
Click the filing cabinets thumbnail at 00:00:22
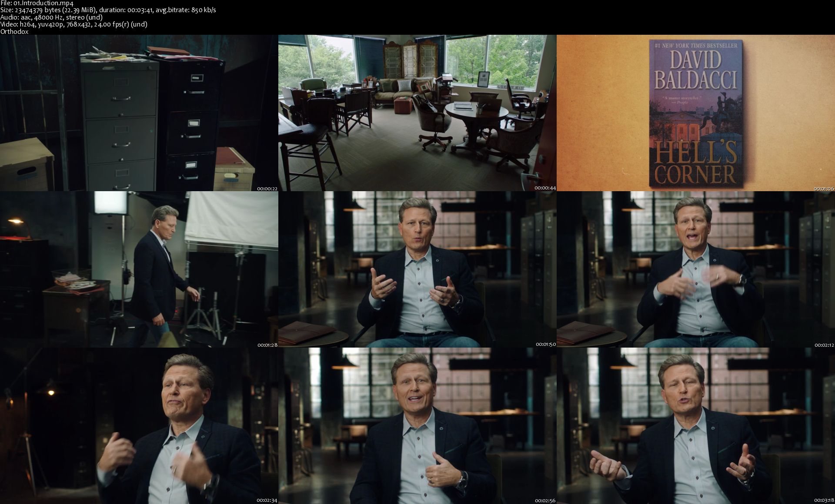click(x=139, y=113)
